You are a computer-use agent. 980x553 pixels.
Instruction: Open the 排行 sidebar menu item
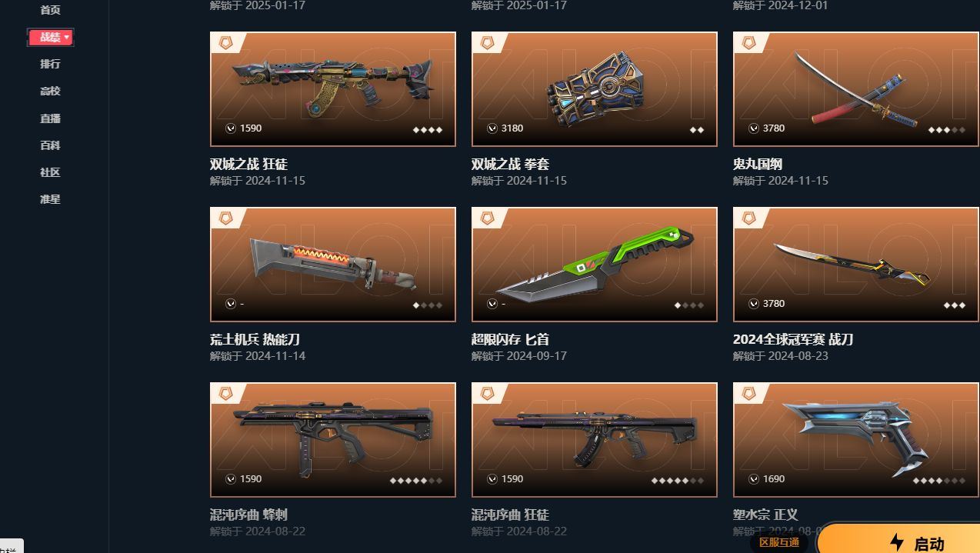click(x=50, y=64)
